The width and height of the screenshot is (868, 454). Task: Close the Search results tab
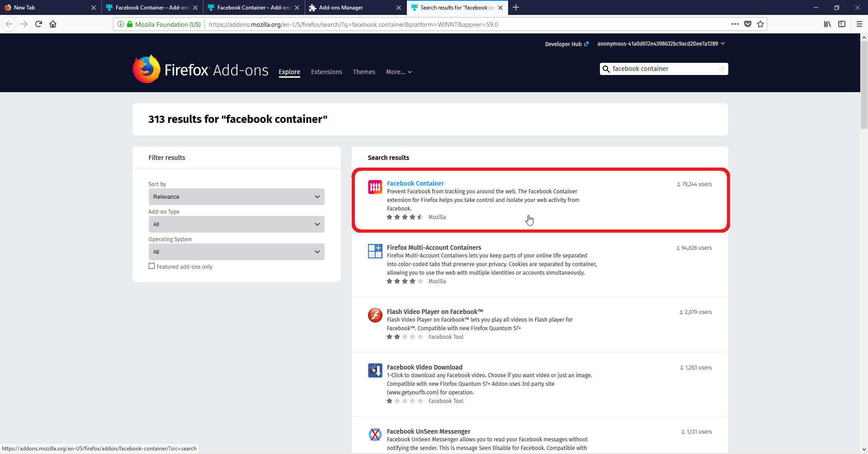point(500,8)
